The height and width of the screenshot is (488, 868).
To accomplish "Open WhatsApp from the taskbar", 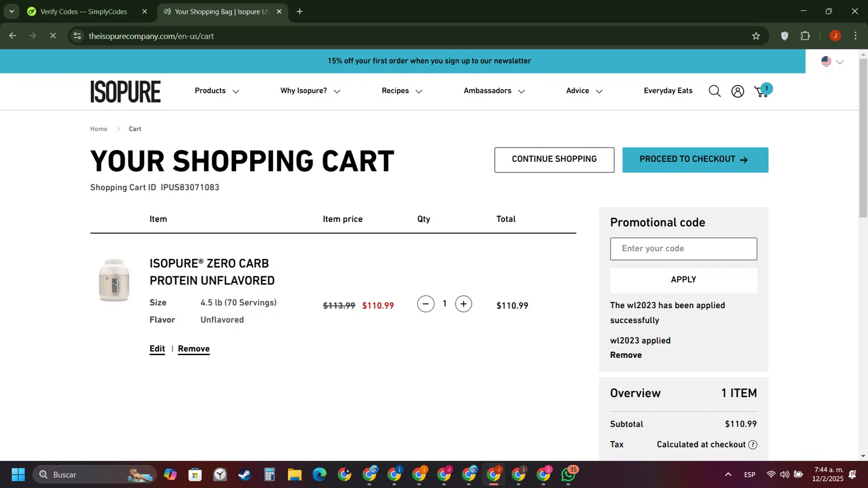I will coord(569,475).
